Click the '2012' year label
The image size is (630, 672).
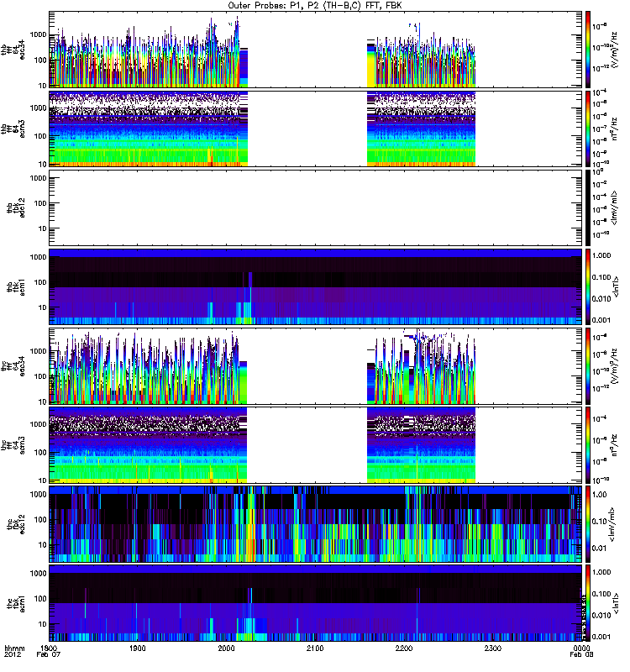click(x=13, y=655)
